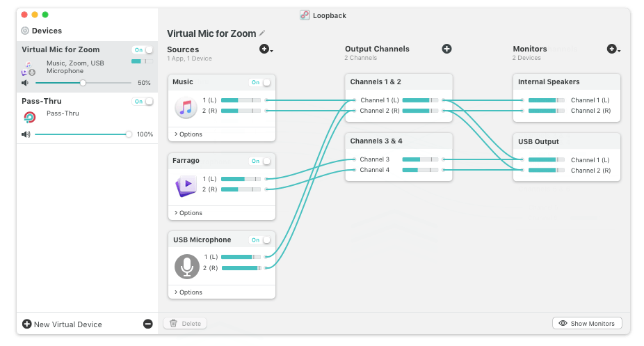Click the Music 1 (L) level meter
Screen dimensions: 644x346
tap(241, 100)
